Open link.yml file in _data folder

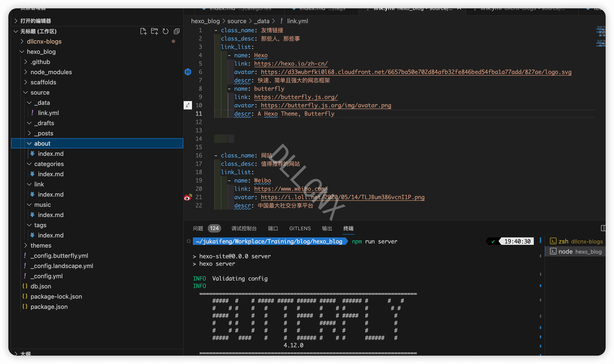(x=48, y=113)
